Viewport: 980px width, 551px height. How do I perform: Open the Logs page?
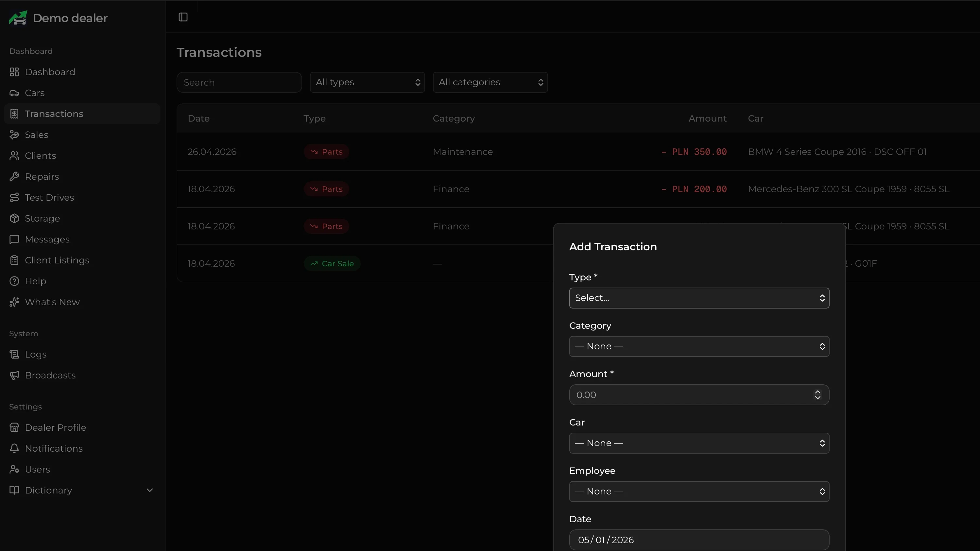tap(82, 354)
